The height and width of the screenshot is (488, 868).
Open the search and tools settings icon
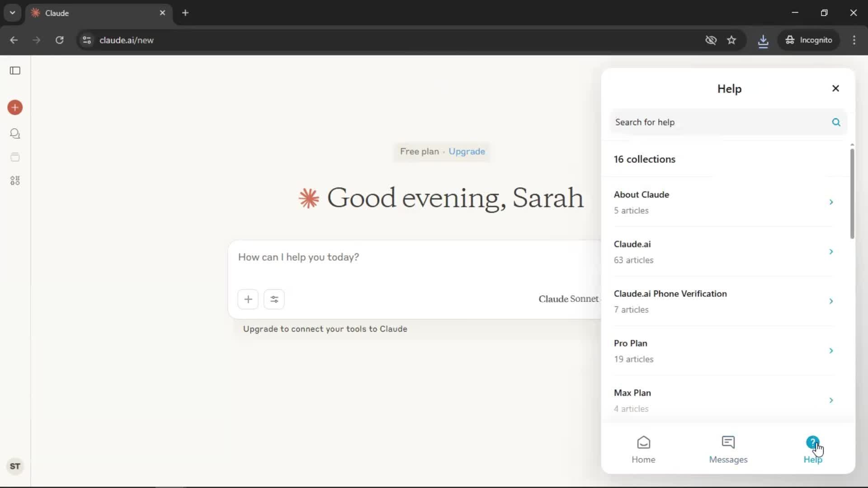[x=274, y=299]
